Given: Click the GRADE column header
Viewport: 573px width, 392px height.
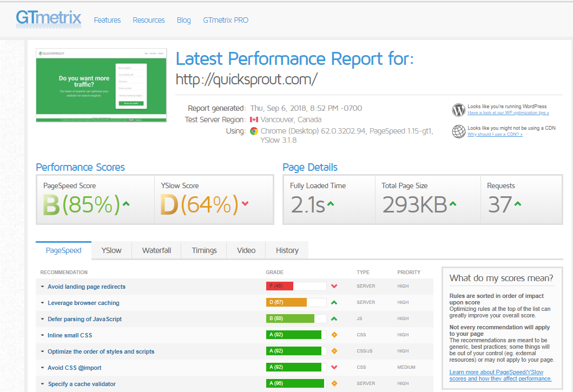Looking at the screenshot, I should click(275, 272).
